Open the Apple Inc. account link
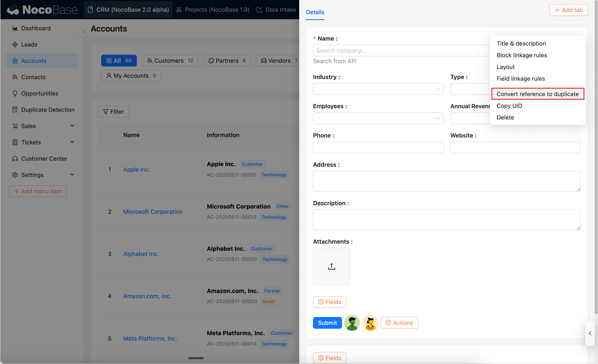The image size is (598, 364). pyautogui.click(x=137, y=169)
